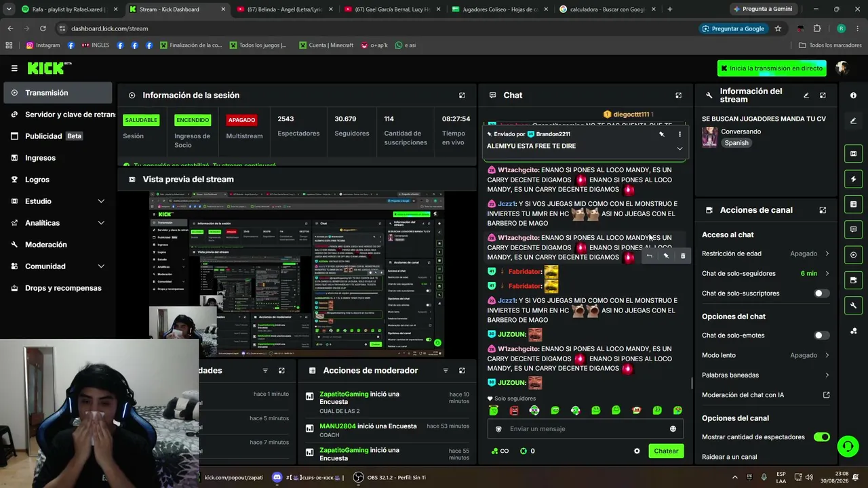Delete the hovered W1zachgcito message
868x488 pixels.
point(683,256)
